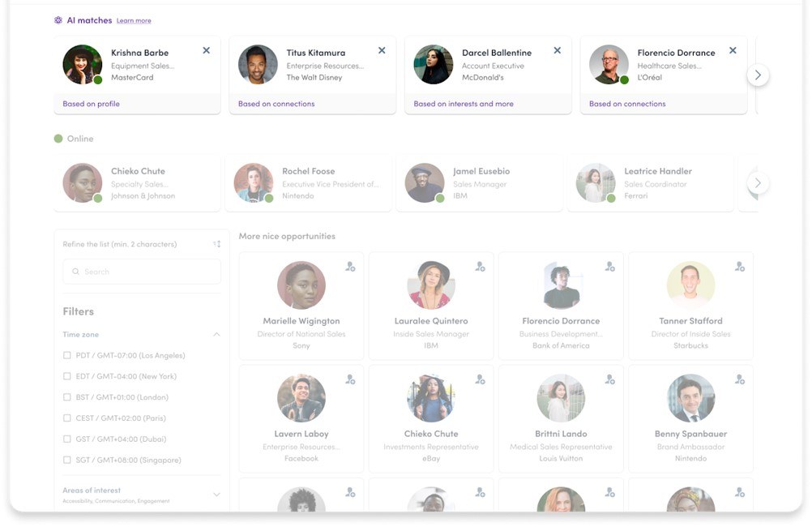Open the Learn more link
This screenshot has height=527, width=812.
click(x=134, y=20)
